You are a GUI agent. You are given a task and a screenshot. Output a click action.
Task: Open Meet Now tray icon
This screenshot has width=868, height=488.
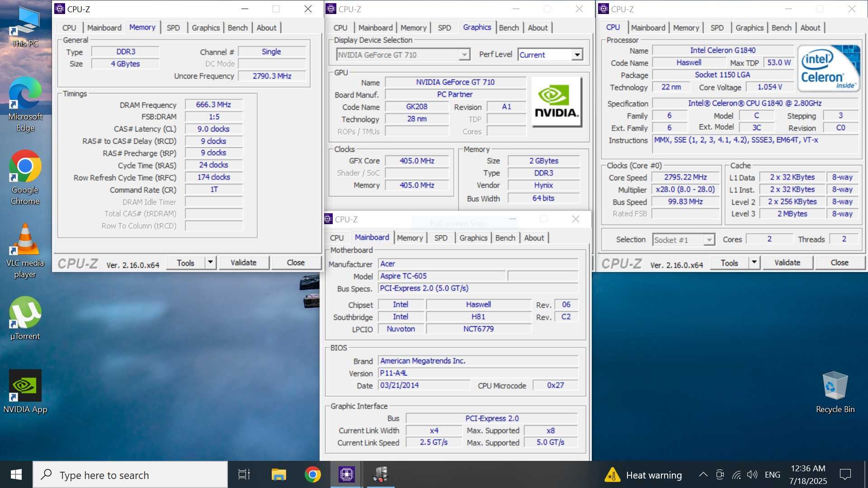tap(720, 474)
